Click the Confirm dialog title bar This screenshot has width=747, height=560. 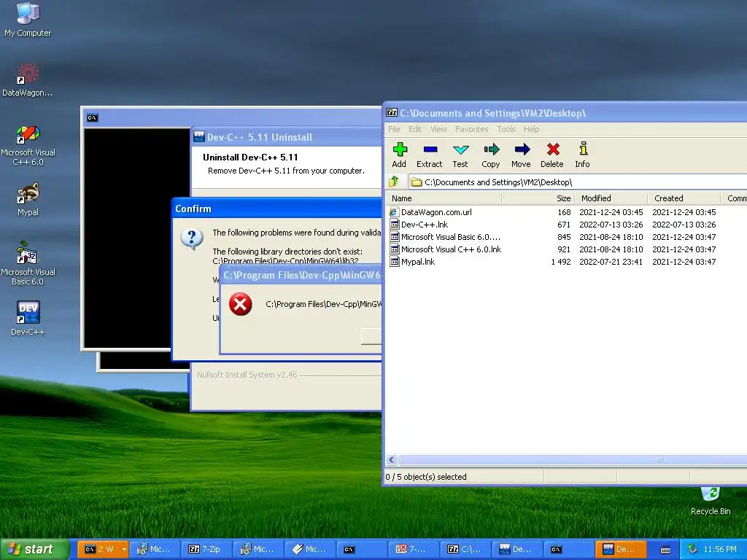276,209
